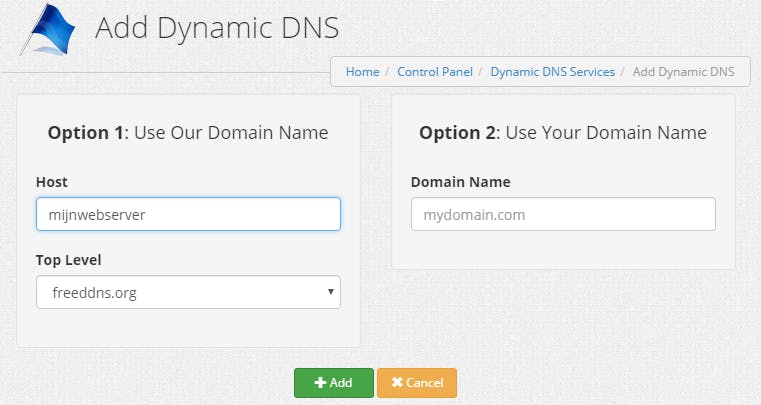Image resolution: width=761 pixels, height=405 pixels.
Task: Select the Option 2 heading text
Action: click(563, 133)
